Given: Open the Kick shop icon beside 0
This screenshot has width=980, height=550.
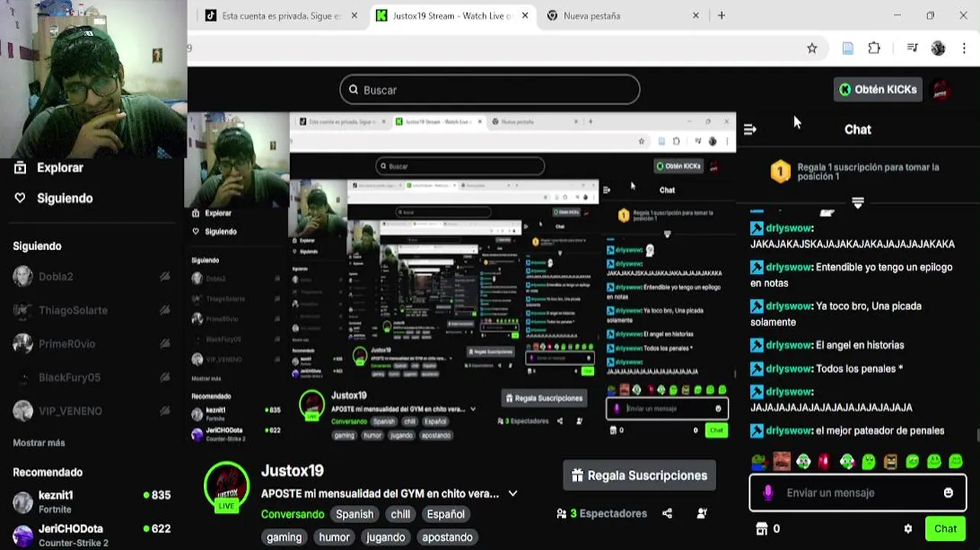Looking at the screenshot, I should pos(761,529).
